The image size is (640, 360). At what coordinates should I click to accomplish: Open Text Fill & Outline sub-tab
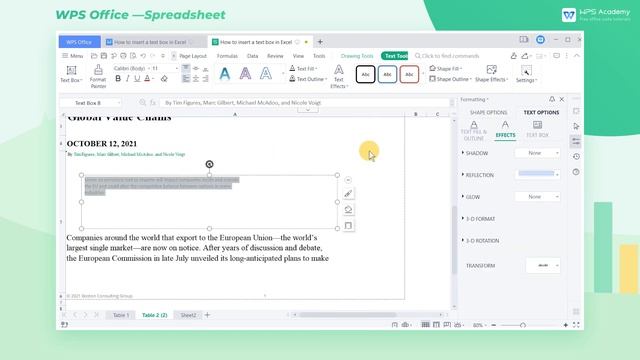(x=474, y=131)
